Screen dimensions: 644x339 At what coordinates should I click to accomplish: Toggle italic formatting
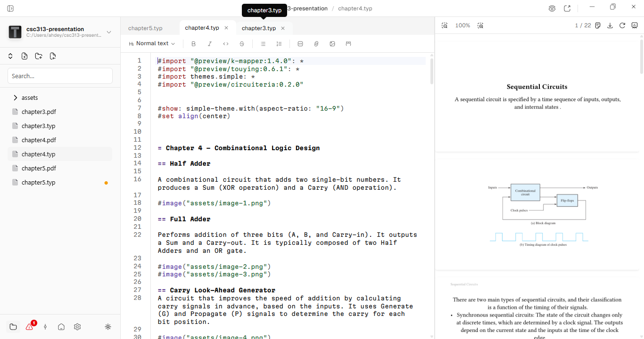[210, 44]
